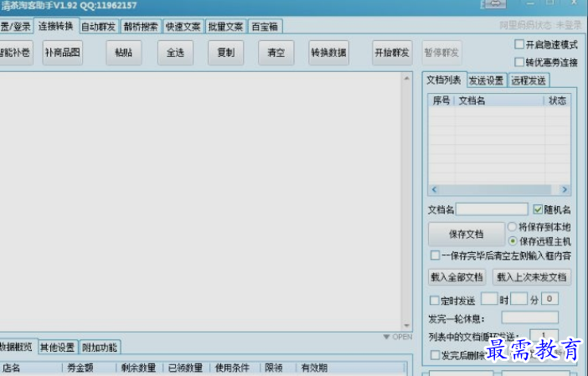Viewport: 588px width, 376px height.
Task: Click the 券金额 column header
Action: click(90, 368)
